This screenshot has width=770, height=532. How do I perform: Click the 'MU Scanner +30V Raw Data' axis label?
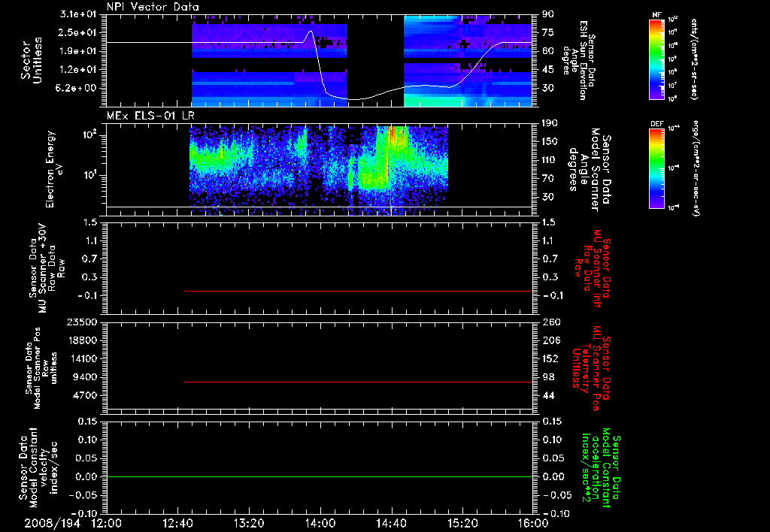click(x=47, y=268)
